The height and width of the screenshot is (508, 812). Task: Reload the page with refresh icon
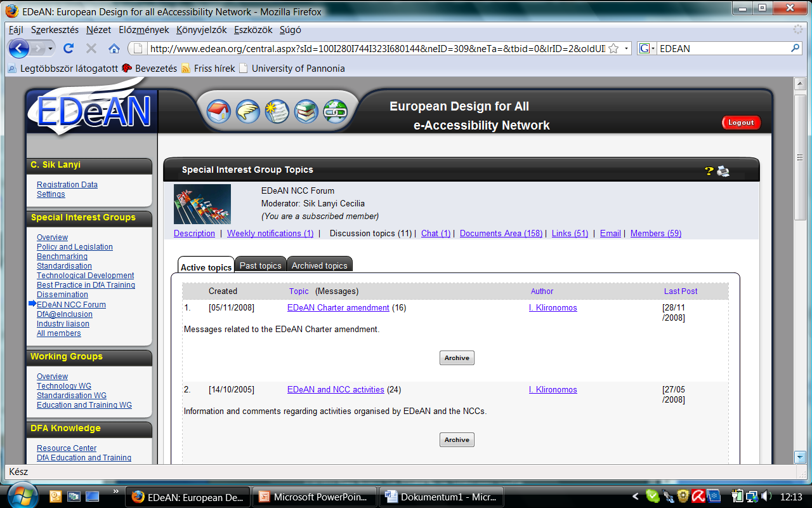coord(69,48)
